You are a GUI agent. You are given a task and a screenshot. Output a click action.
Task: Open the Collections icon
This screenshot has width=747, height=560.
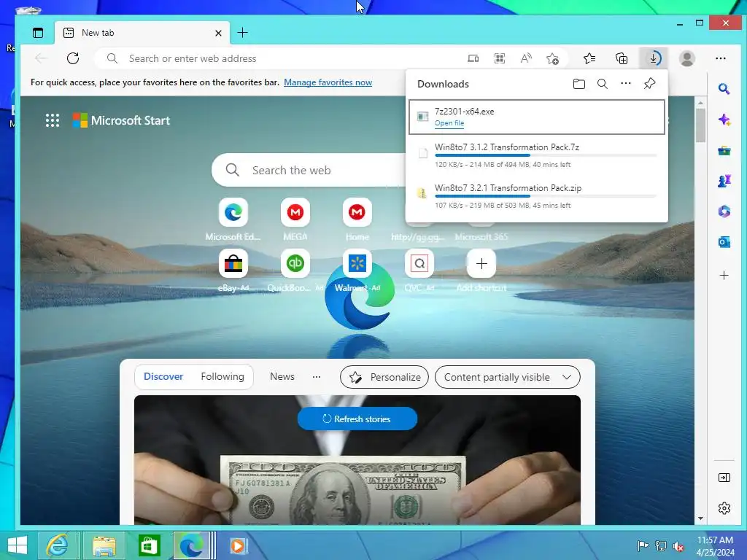point(622,58)
